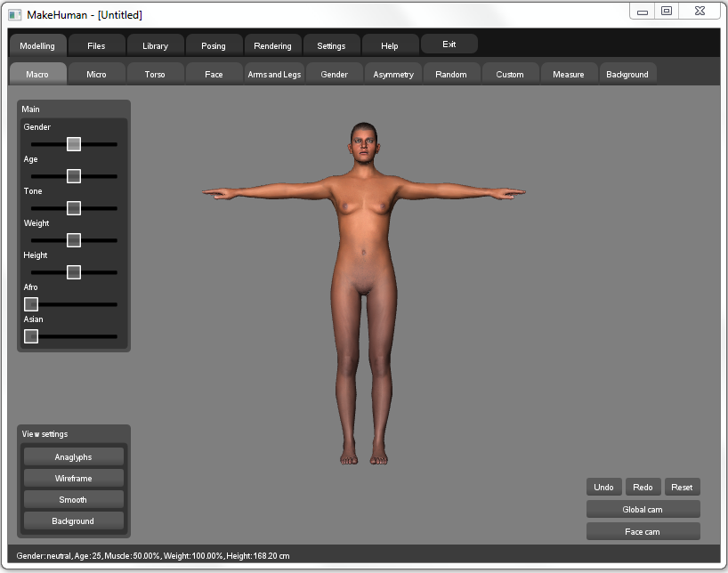Open the Files tab
Viewport: 728px width, 573px height.
point(96,45)
